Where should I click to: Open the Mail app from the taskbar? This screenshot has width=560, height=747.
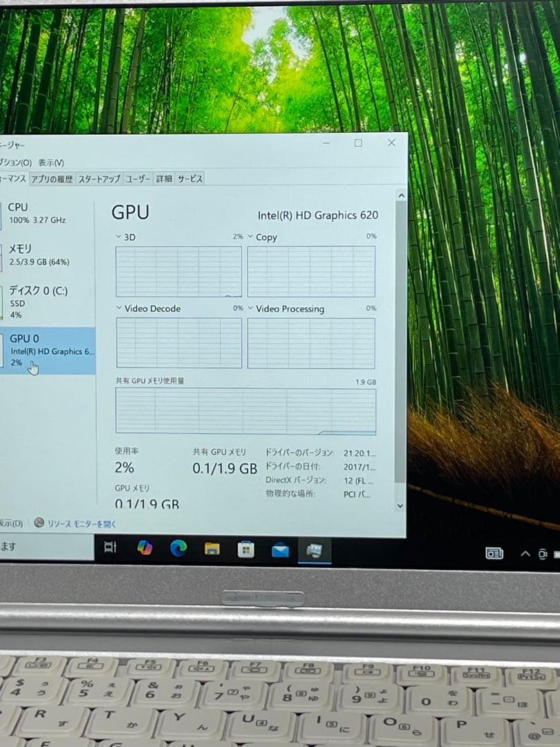coord(281,550)
